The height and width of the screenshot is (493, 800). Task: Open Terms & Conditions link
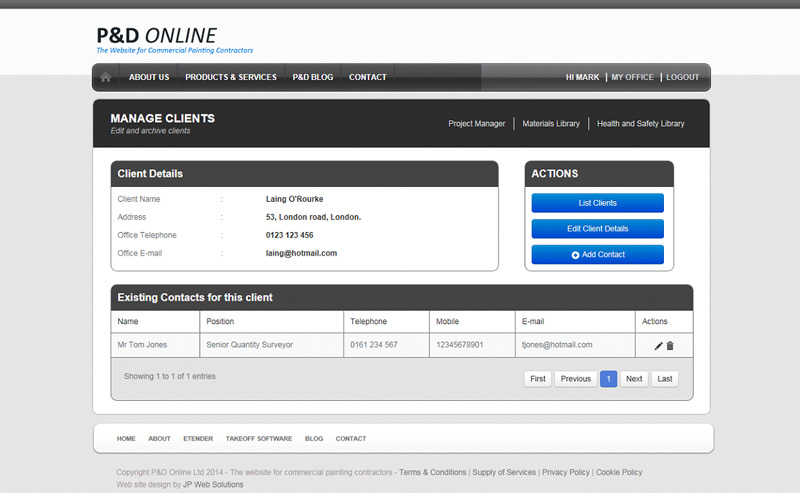pos(433,473)
